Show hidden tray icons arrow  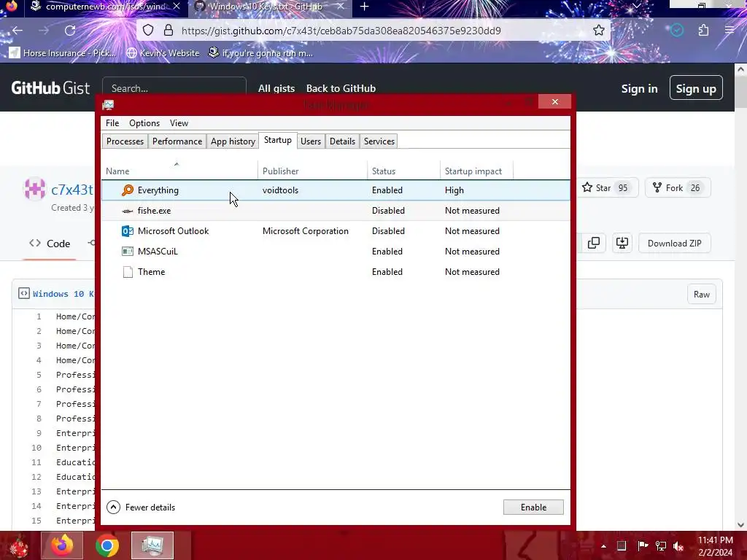[603, 545]
